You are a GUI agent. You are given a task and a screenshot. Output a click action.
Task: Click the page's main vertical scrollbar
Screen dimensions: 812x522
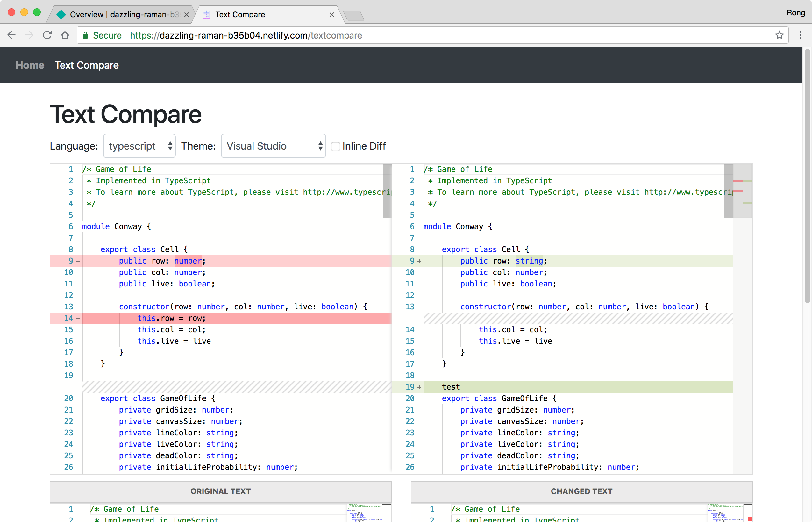tap(808, 176)
